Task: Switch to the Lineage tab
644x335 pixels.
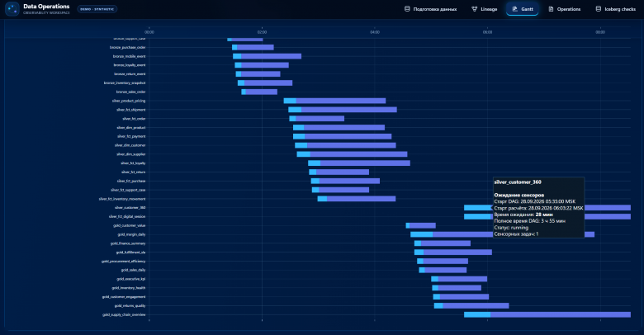Action: pyautogui.click(x=484, y=9)
